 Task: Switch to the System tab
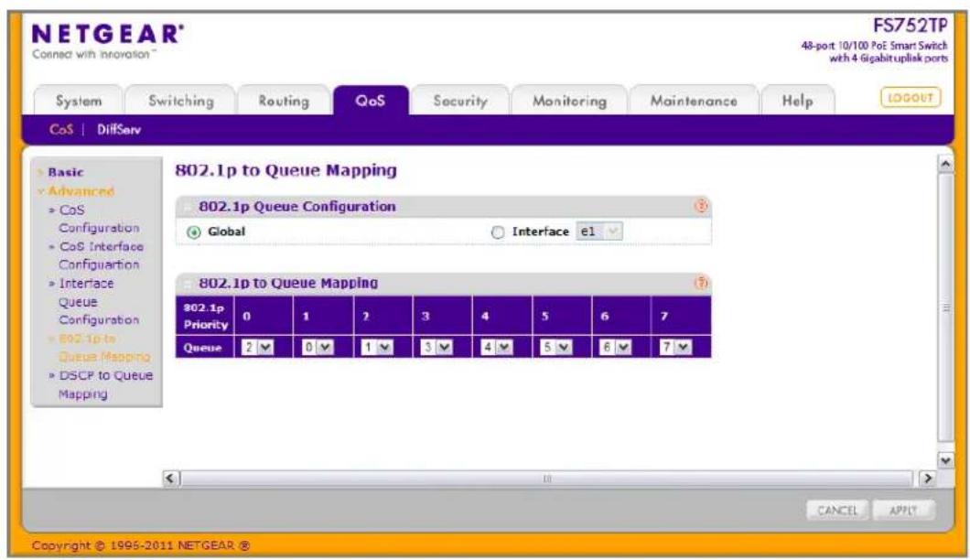click(79, 101)
